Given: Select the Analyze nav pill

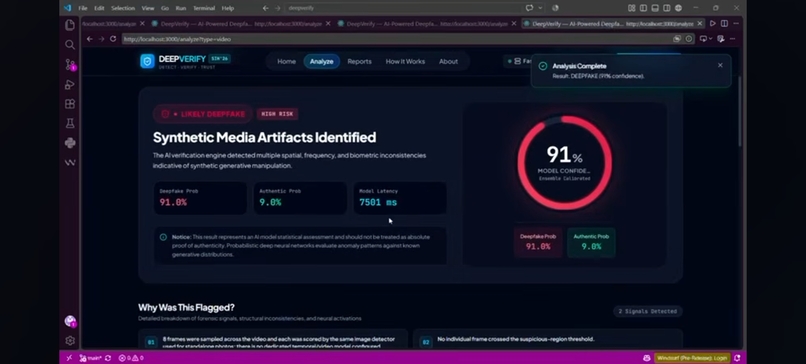Looking at the screenshot, I should click(321, 61).
